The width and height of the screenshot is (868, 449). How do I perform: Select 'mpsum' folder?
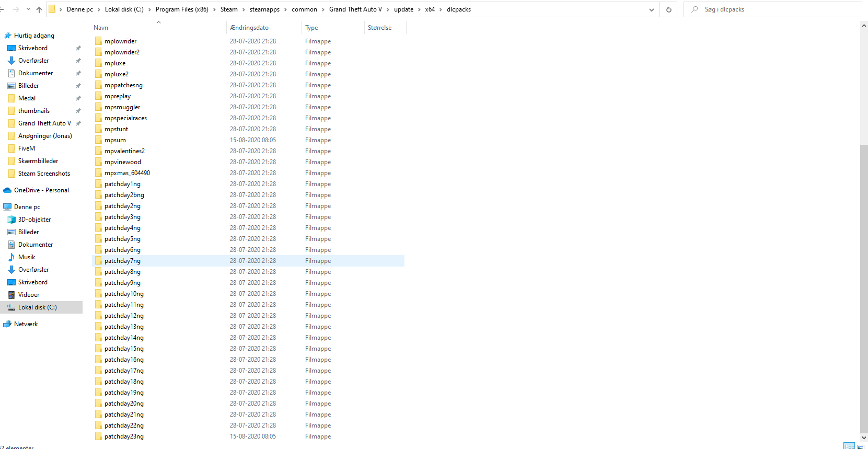115,140
